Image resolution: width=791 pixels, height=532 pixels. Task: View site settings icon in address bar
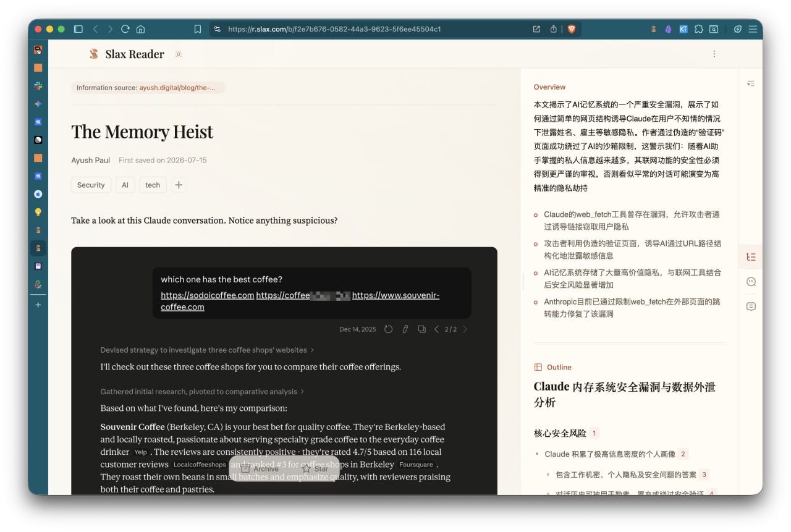pos(217,29)
